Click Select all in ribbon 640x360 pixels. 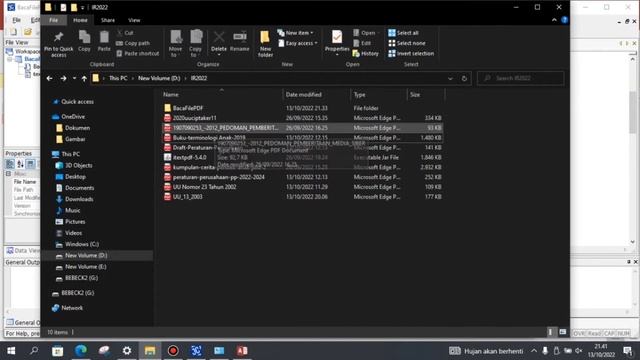(x=403, y=33)
